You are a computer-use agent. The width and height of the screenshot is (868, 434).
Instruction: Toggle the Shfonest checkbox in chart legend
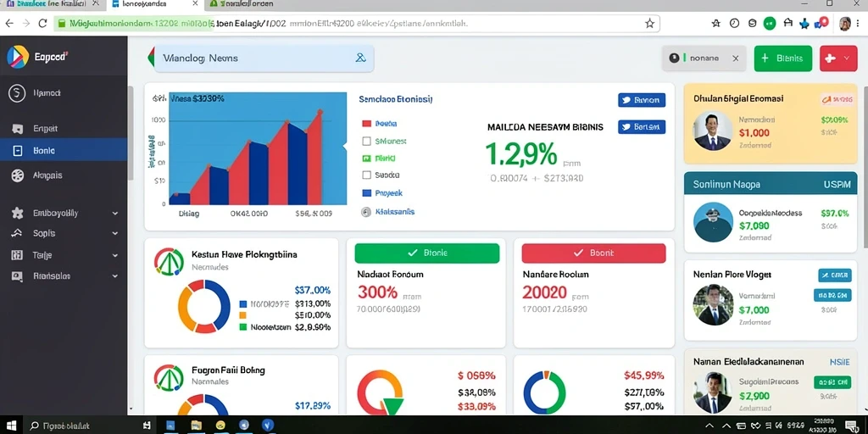pos(366,142)
